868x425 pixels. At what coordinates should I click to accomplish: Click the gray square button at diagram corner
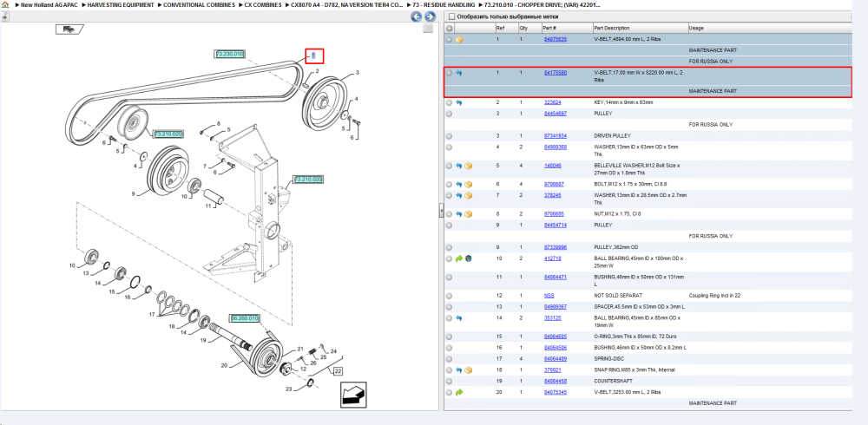click(427, 29)
